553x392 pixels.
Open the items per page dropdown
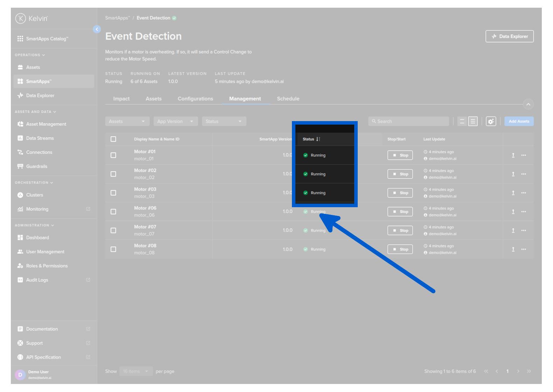pos(135,371)
